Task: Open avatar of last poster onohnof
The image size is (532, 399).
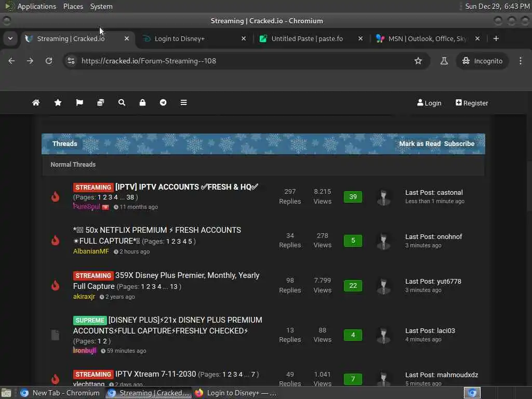Action: (384, 242)
